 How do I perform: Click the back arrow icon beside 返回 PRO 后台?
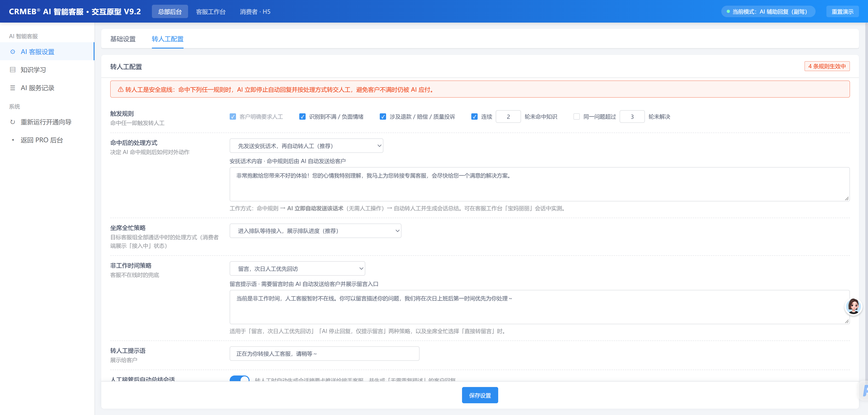13,140
